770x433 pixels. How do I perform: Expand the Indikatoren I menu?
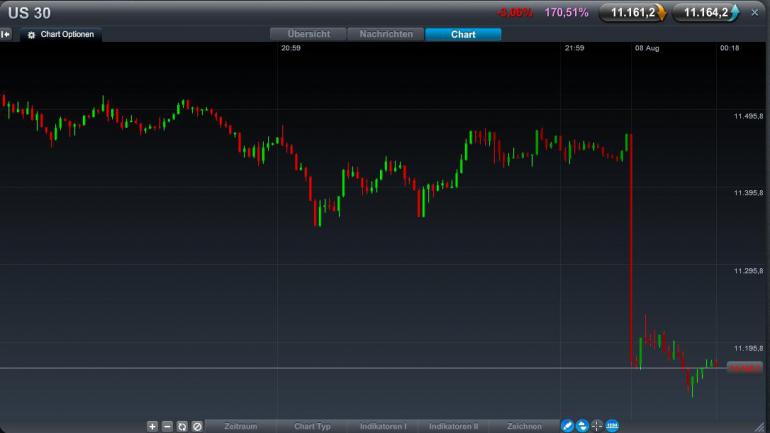pos(383,426)
